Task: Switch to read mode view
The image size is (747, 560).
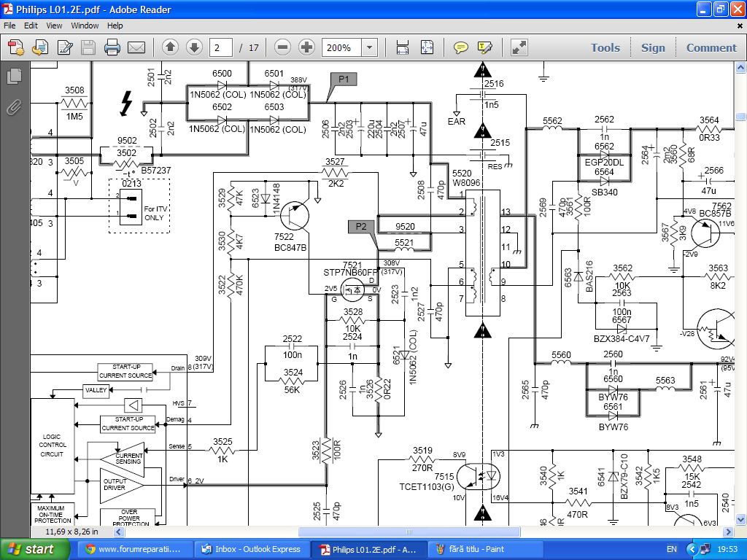Action: [x=519, y=48]
